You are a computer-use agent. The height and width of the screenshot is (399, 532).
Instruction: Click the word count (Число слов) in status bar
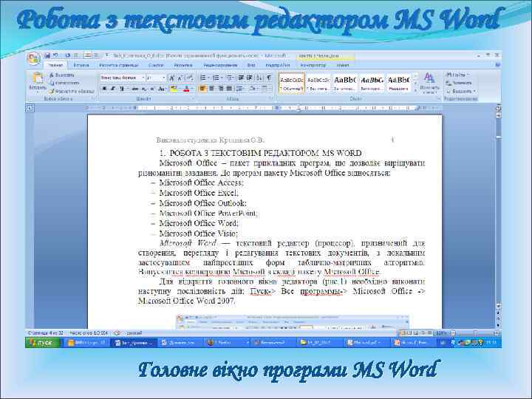89,333
